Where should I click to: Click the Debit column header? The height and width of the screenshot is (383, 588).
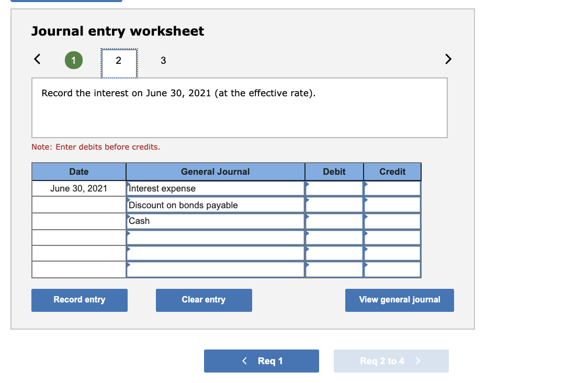(334, 172)
